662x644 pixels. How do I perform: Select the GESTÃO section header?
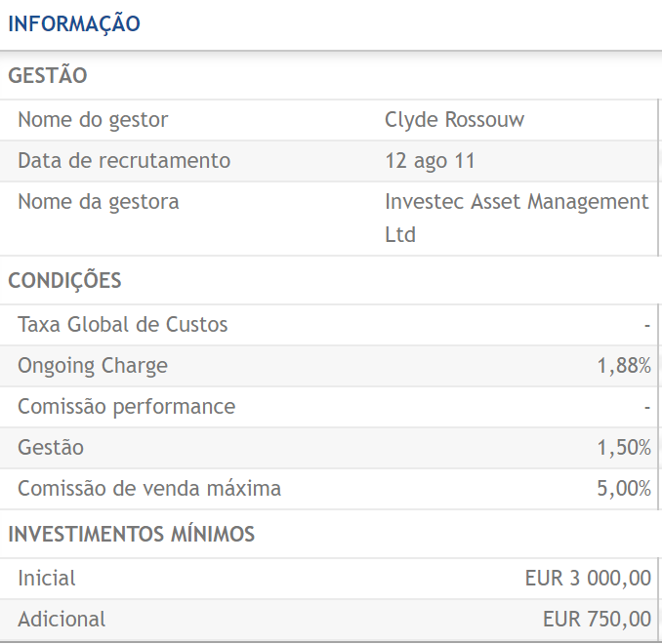point(48,75)
